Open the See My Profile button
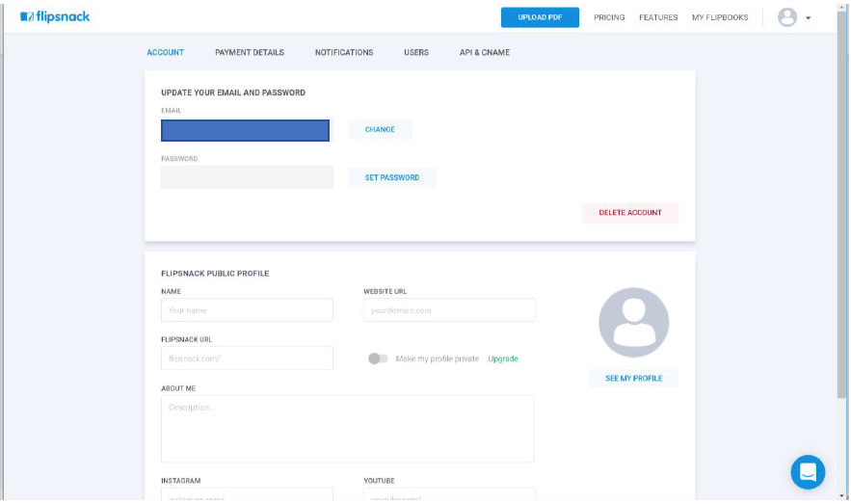Viewport: 851px width, 504px height. click(633, 378)
